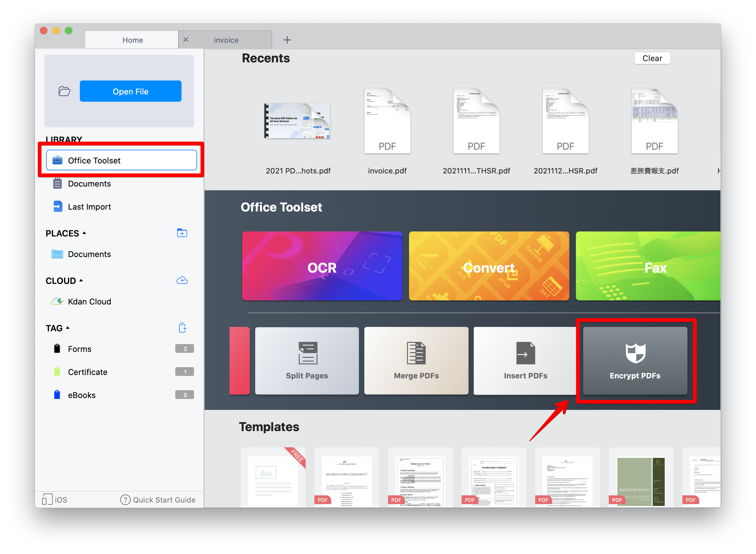
Task: Click the Last Import arrow icon
Action: 57,206
